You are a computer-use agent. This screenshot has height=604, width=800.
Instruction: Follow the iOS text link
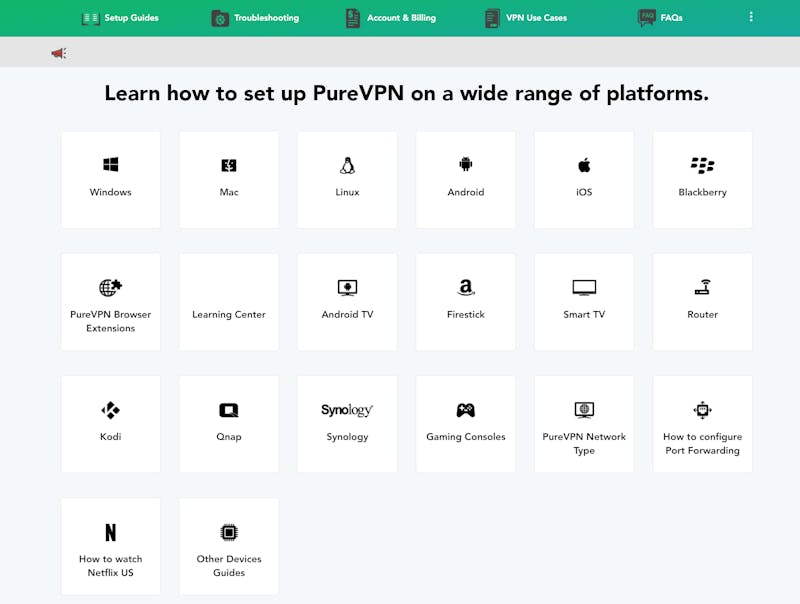point(584,192)
